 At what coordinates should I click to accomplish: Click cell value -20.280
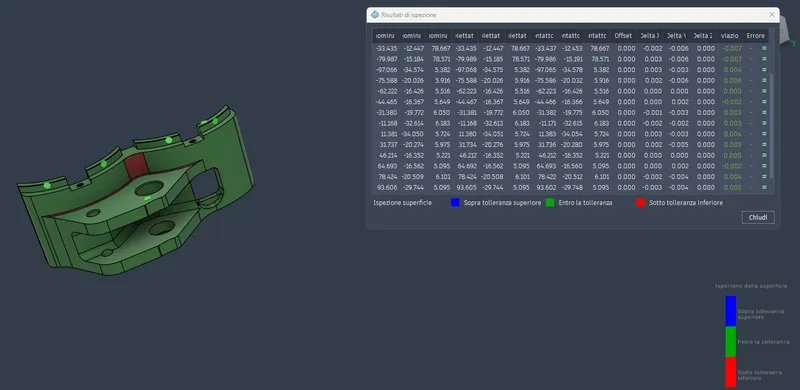[x=571, y=145]
